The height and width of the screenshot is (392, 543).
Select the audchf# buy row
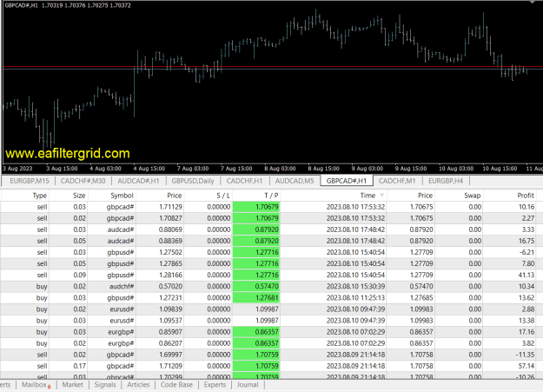268,286
